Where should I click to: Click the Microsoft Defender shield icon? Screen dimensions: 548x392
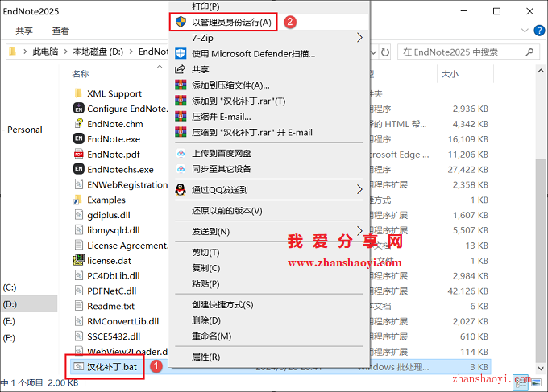pos(181,53)
